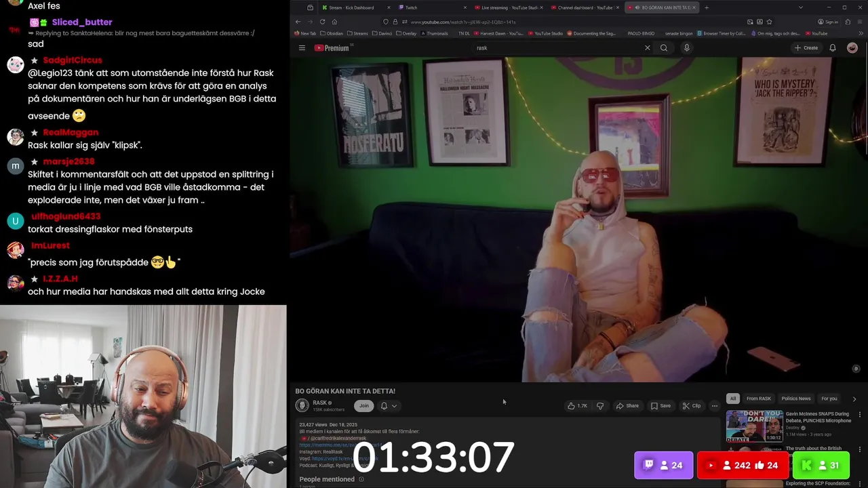The image size is (868, 488).
Task: Click username Sliced_butter in chat
Action: 82,22
